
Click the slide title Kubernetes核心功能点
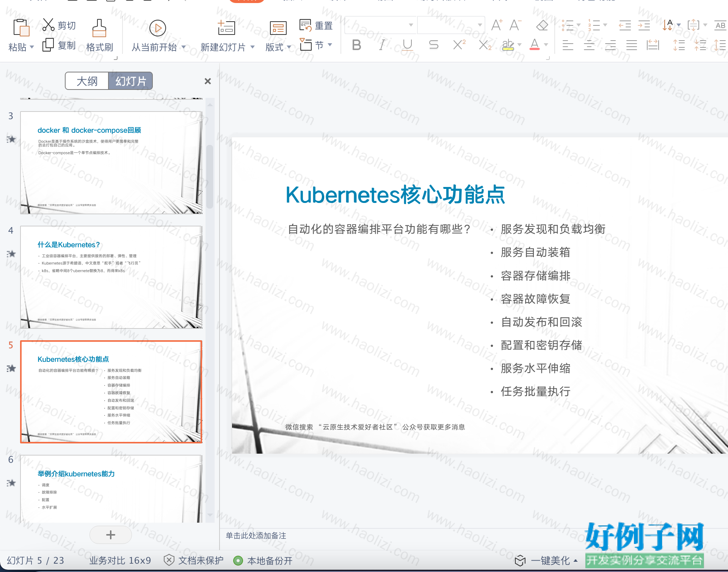click(x=395, y=195)
